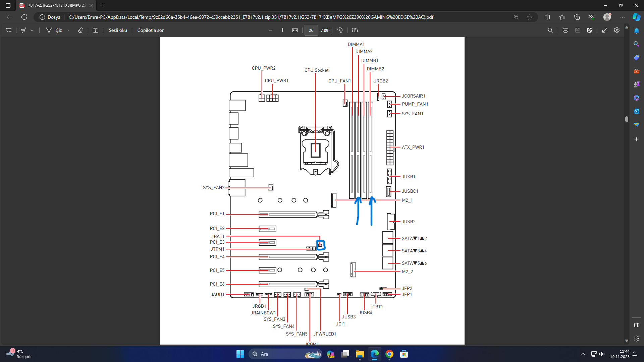644x362 pixels.
Task: Search within the PDF document
Action: click(x=550, y=30)
